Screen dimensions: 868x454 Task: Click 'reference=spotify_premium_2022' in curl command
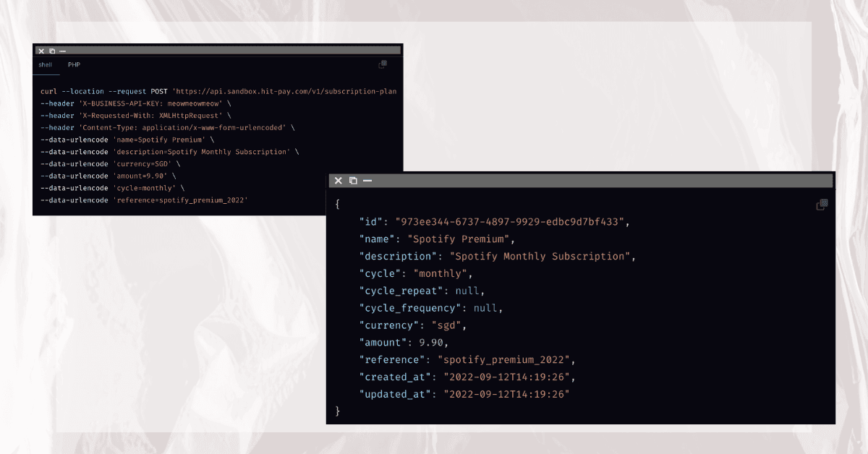click(180, 200)
